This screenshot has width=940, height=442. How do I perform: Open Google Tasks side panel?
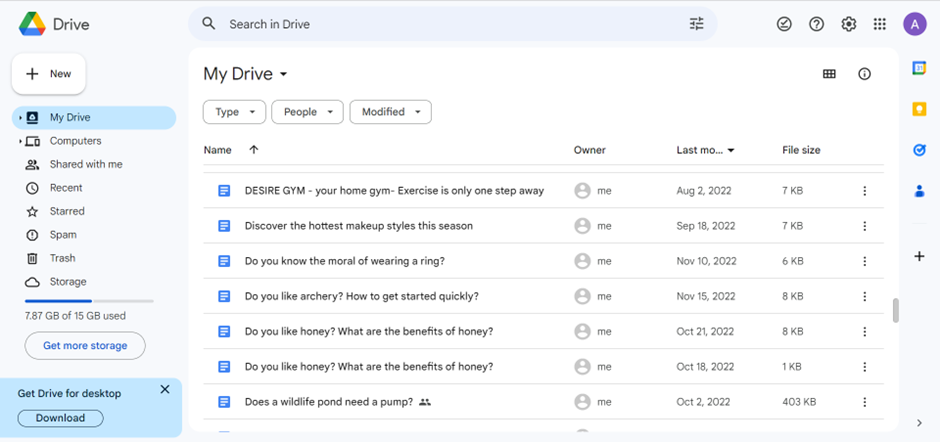919,150
